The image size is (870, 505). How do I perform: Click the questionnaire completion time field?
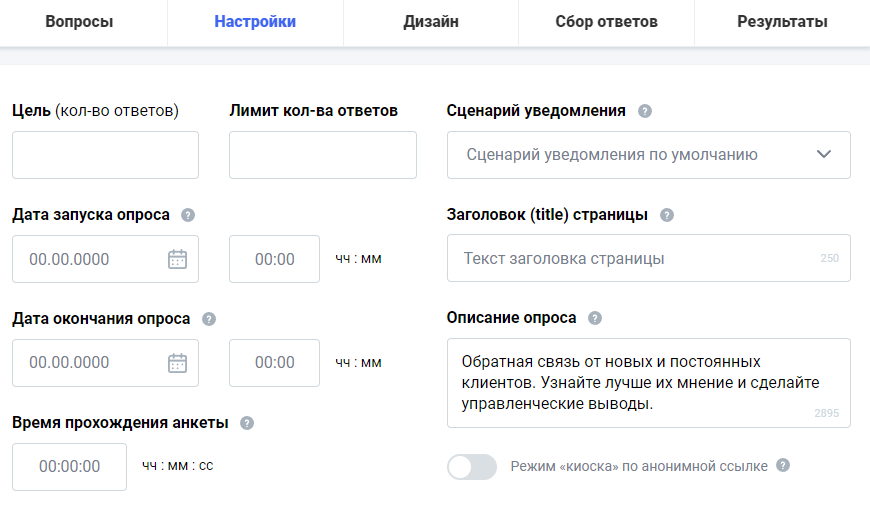tap(70, 467)
